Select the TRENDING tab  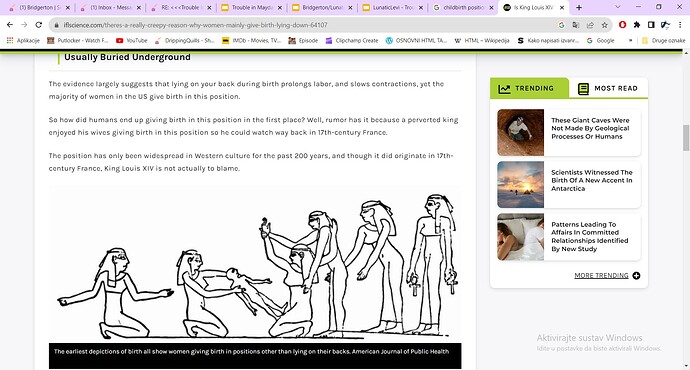pyautogui.click(x=529, y=88)
